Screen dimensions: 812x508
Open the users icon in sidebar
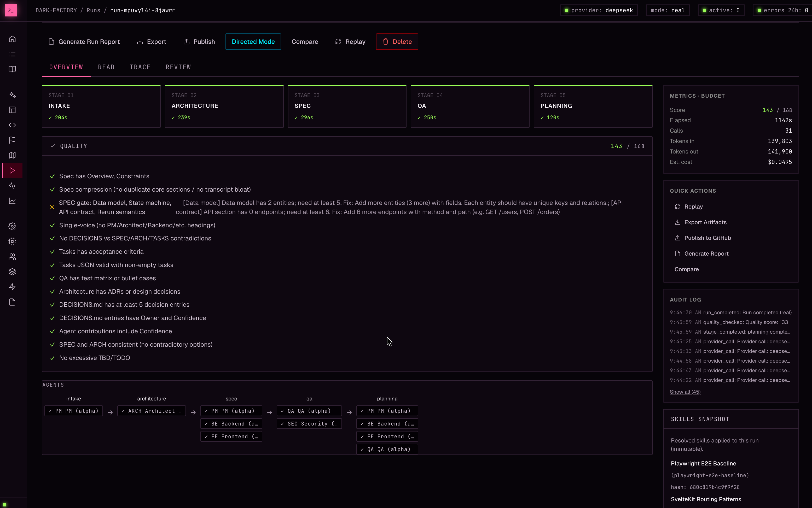click(x=12, y=257)
